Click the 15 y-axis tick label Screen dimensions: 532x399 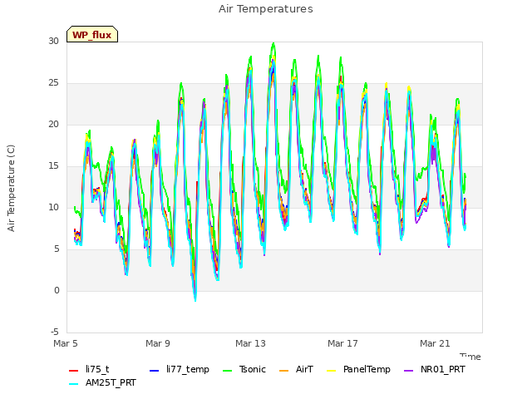[53, 166]
